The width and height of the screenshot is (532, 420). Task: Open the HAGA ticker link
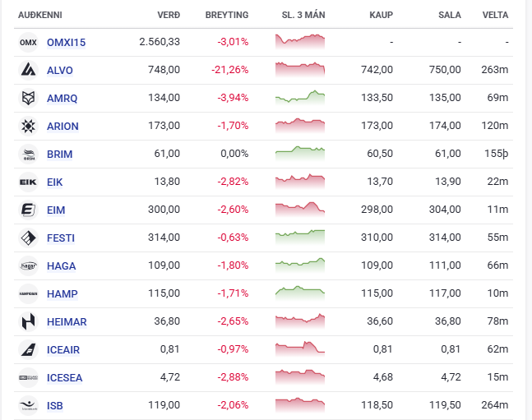[61, 265]
